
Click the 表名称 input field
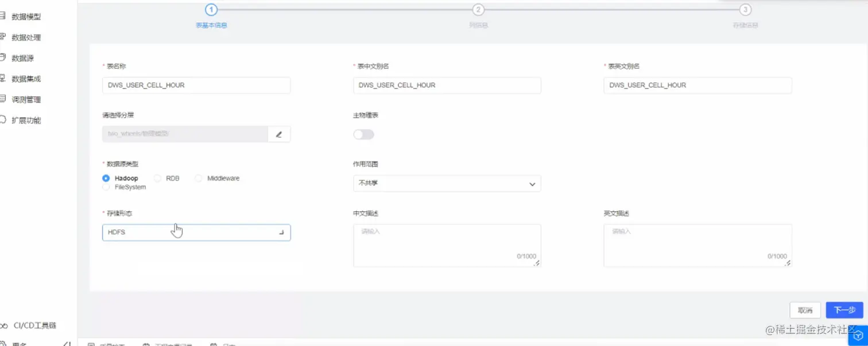pyautogui.click(x=196, y=85)
